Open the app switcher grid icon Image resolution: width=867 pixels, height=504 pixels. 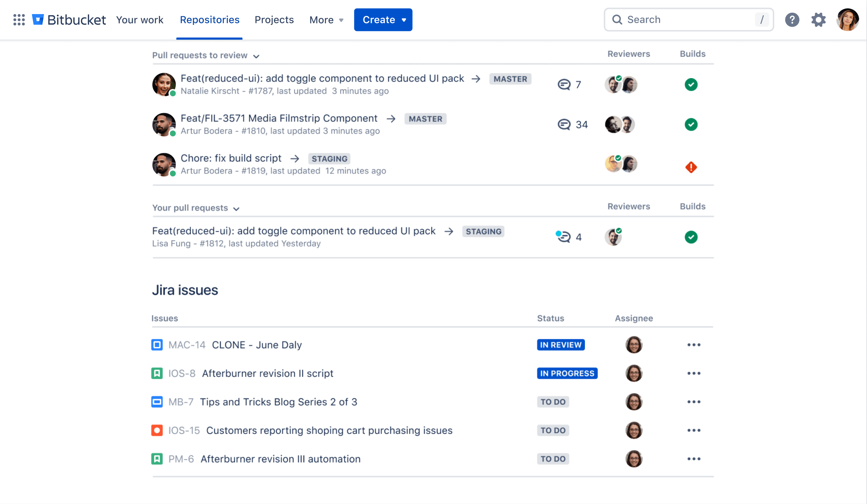coord(19,20)
